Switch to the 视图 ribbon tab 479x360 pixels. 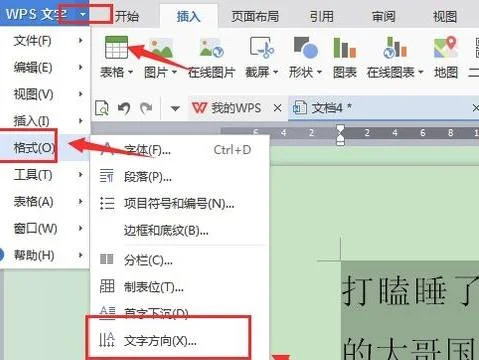(445, 16)
